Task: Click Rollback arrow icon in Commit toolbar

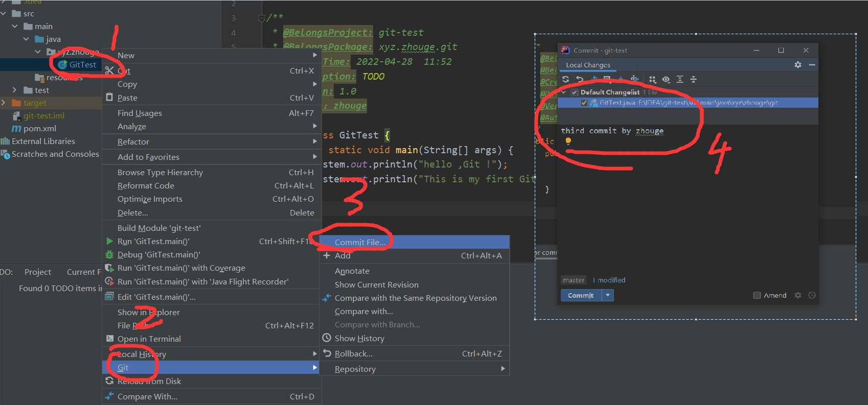Action: (x=580, y=79)
